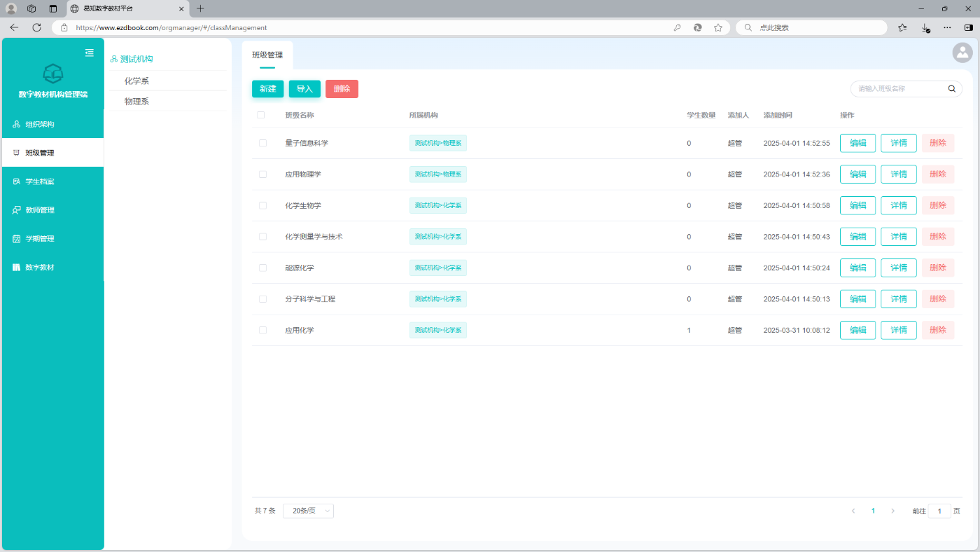Check the 应用物理学 row checkbox

262,174
